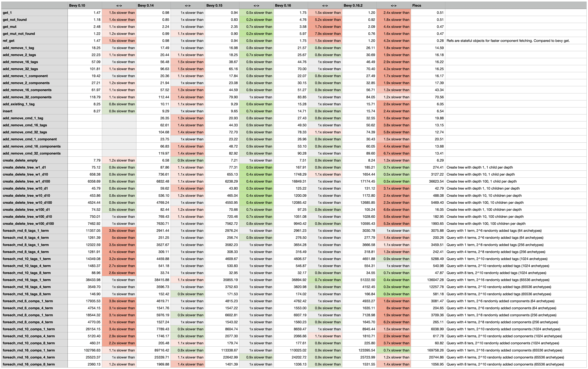588x369 pixels.
Task: Select the foreach_rnd_16_comps_8_term row label
Action: (29, 364)
